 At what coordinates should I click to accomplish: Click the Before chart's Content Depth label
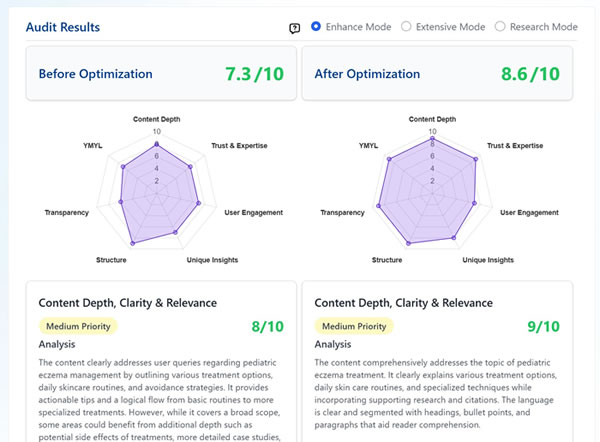(157, 119)
